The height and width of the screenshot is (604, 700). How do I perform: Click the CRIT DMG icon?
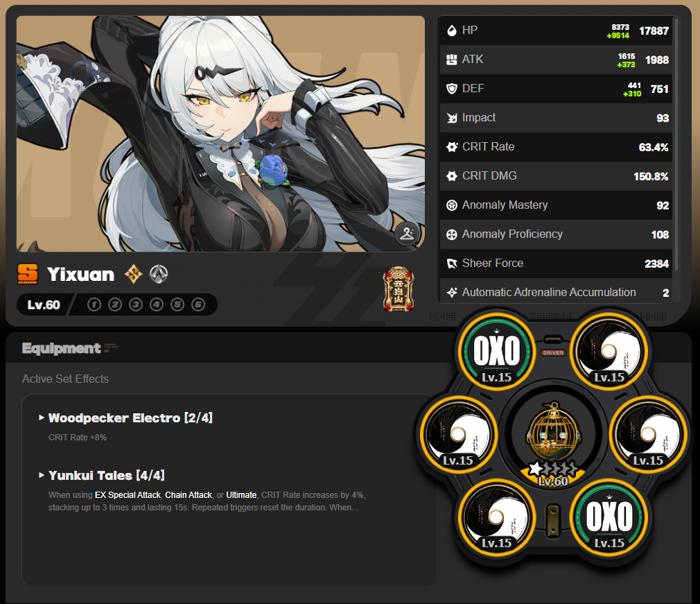[x=452, y=176]
